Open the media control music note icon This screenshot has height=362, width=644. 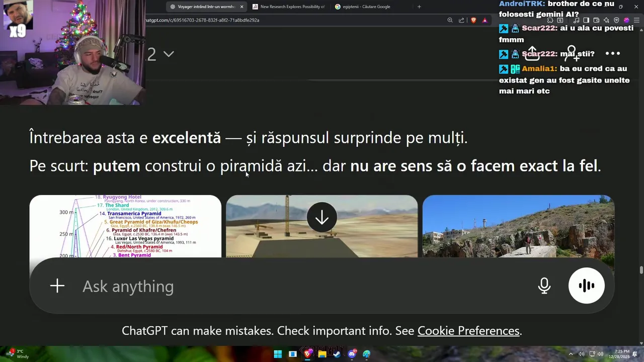(x=576, y=20)
